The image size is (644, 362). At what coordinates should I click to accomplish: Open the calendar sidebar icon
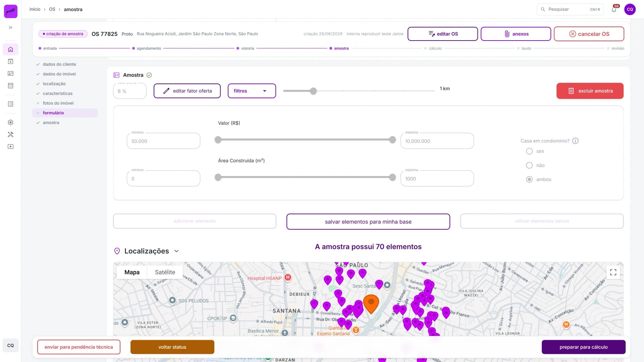[11, 85]
